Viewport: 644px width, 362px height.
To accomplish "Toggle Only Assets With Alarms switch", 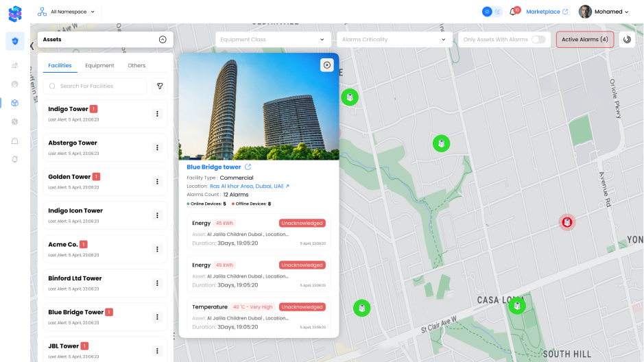I will tap(538, 40).
